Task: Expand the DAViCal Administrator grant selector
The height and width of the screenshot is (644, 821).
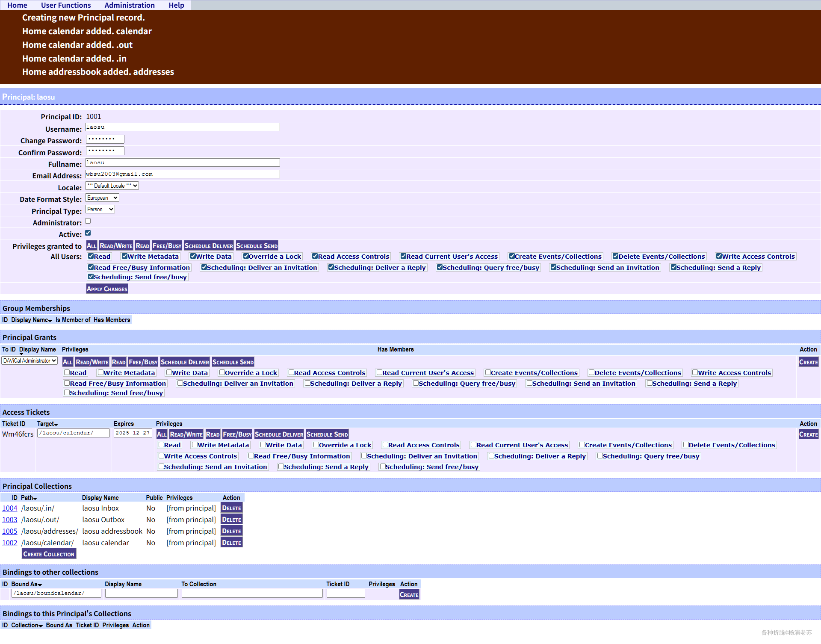Action: (x=30, y=360)
